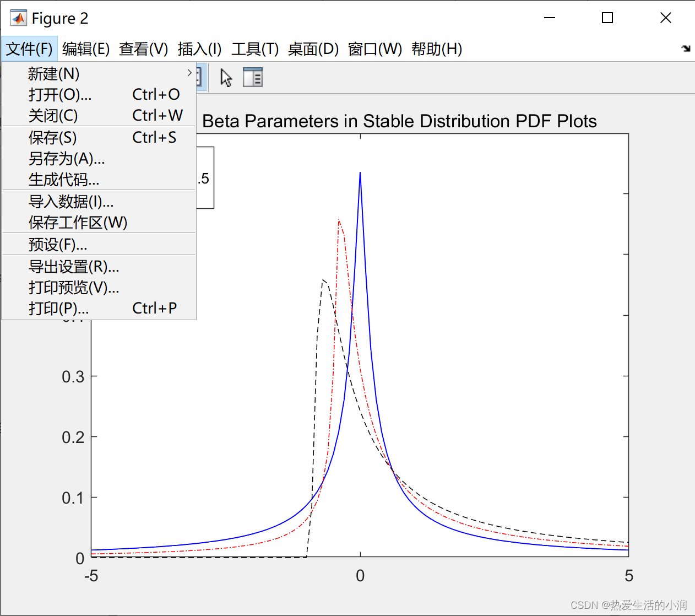695x616 pixels.
Task: Open the 桌面(D) menu
Action: (x=313, y=49)
